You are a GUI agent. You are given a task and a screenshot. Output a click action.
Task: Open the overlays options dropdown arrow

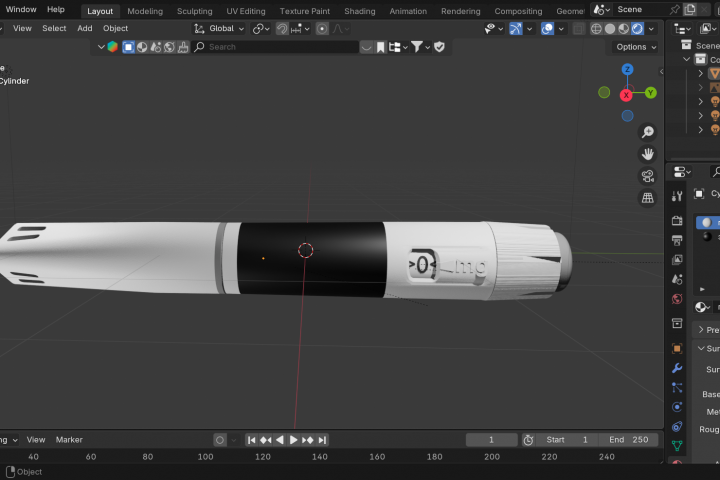click(561, 28)
